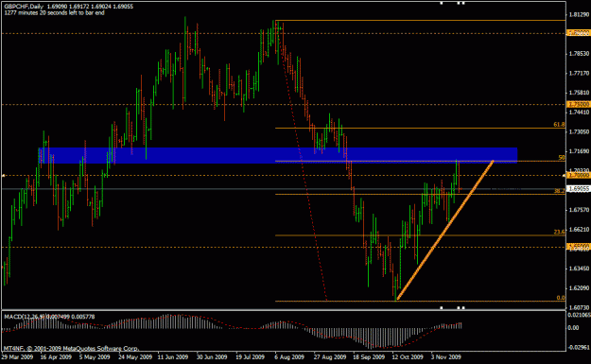
Task: Click the 1.63450 price scale value
Action: pos(579,269)
